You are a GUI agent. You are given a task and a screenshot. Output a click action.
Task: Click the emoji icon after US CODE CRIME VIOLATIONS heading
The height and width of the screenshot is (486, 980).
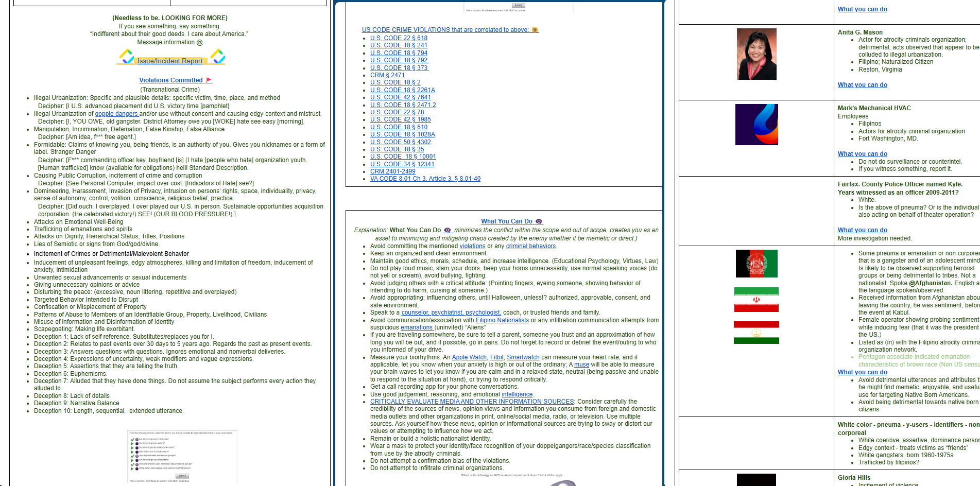point(535,30)
